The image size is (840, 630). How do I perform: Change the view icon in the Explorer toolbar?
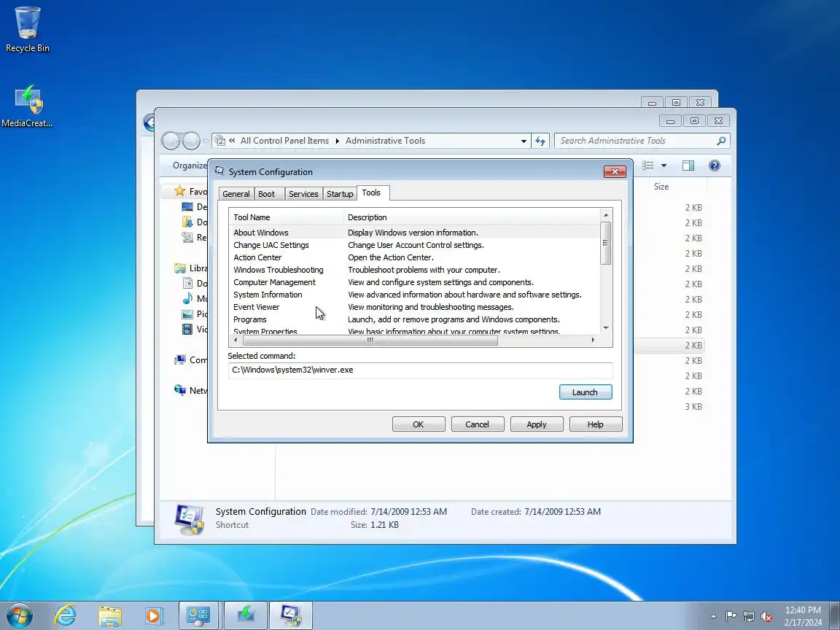[x=648, y=166]
